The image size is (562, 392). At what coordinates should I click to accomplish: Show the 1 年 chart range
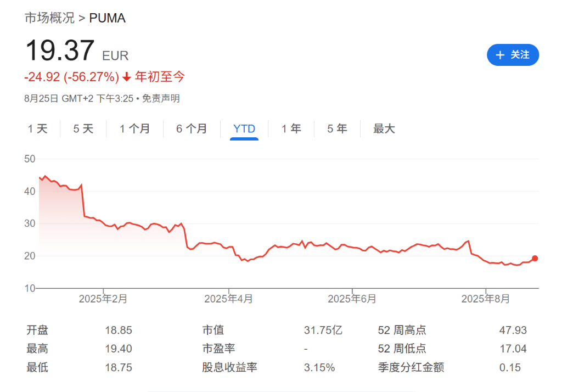pyautogui.click(x=291, y=129)
